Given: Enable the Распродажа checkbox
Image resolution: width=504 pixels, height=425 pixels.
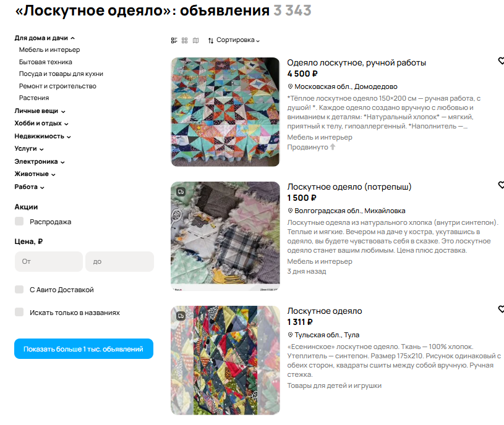Looking at the screenshot, I should [19, 221].
